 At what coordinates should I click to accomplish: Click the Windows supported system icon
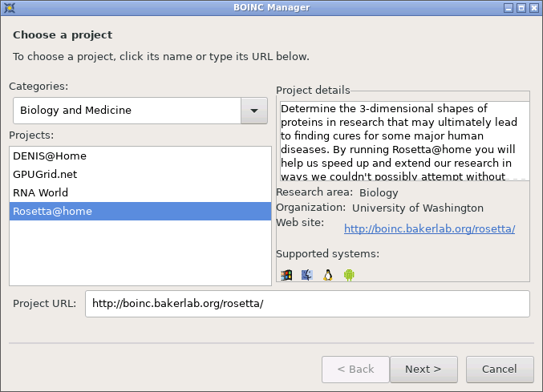tap(286, 275)
